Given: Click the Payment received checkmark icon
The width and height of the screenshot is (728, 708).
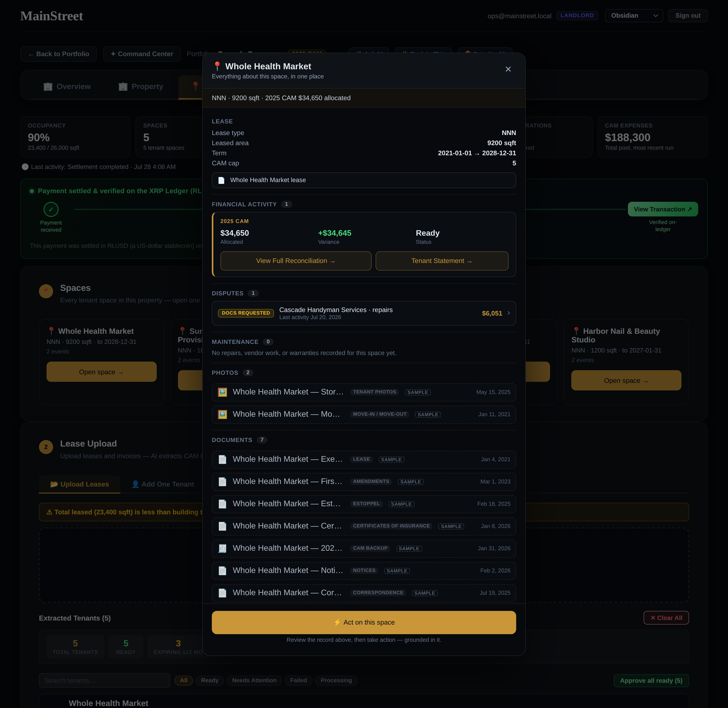Looking at the screenshot, I should click(51, 209).
